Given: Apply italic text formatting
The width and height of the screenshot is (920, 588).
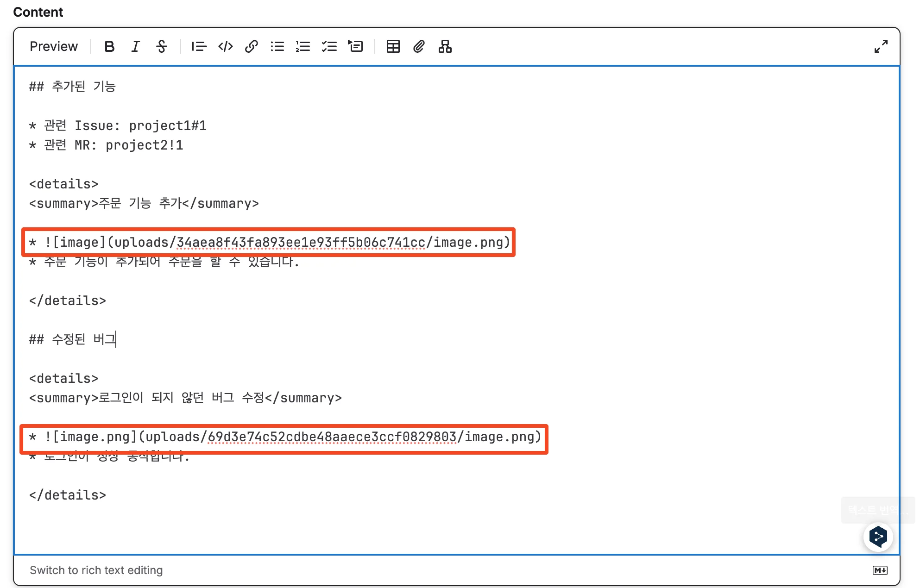Looking at the screenshot, I should (135, 46).
